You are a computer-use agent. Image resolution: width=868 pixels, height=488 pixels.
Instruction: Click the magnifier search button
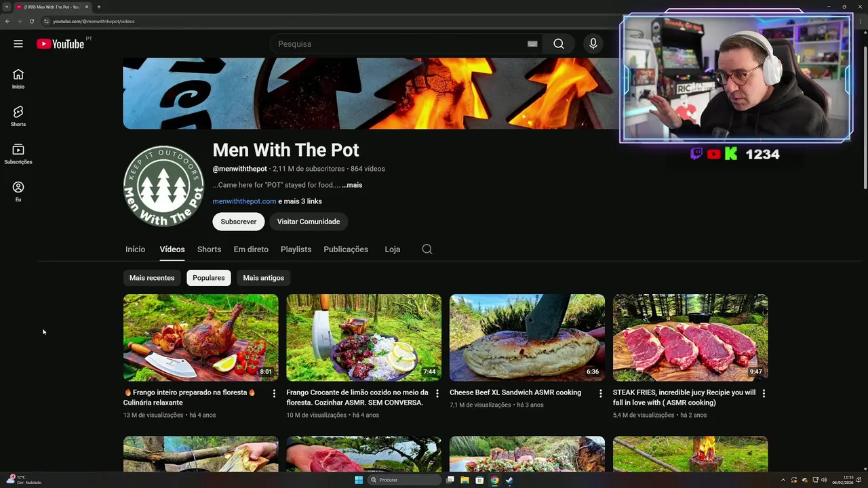click(x=559, y=44)
